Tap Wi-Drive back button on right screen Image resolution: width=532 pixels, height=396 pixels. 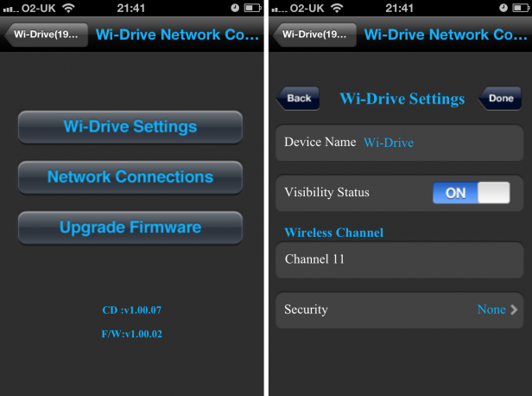tap(316, 35)
